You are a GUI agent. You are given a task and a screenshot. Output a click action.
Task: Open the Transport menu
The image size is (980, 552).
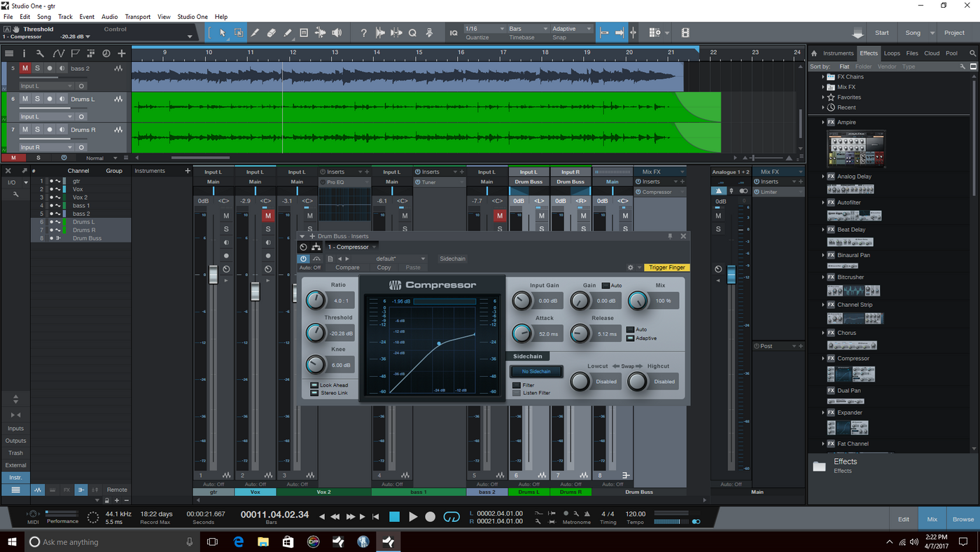pos(136,17)
